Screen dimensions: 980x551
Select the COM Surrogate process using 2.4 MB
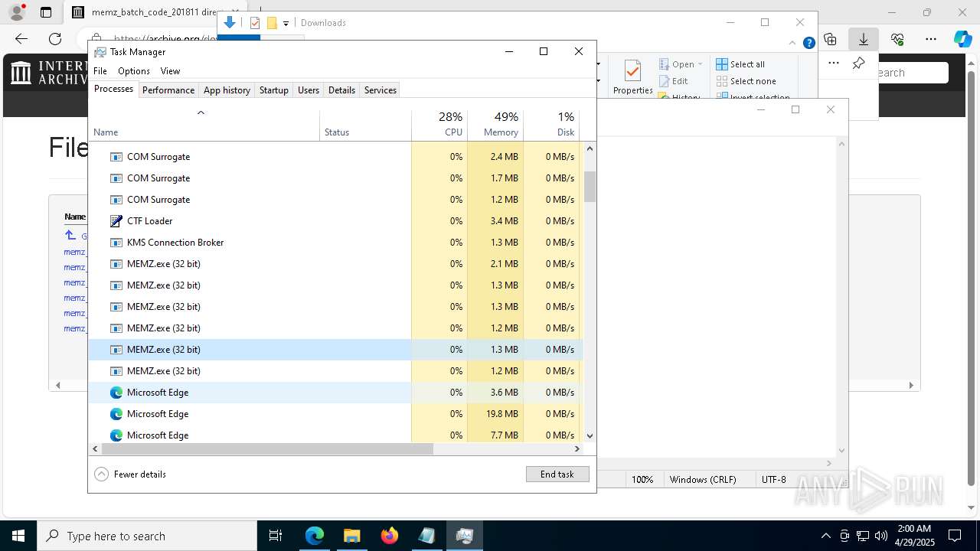335,156
